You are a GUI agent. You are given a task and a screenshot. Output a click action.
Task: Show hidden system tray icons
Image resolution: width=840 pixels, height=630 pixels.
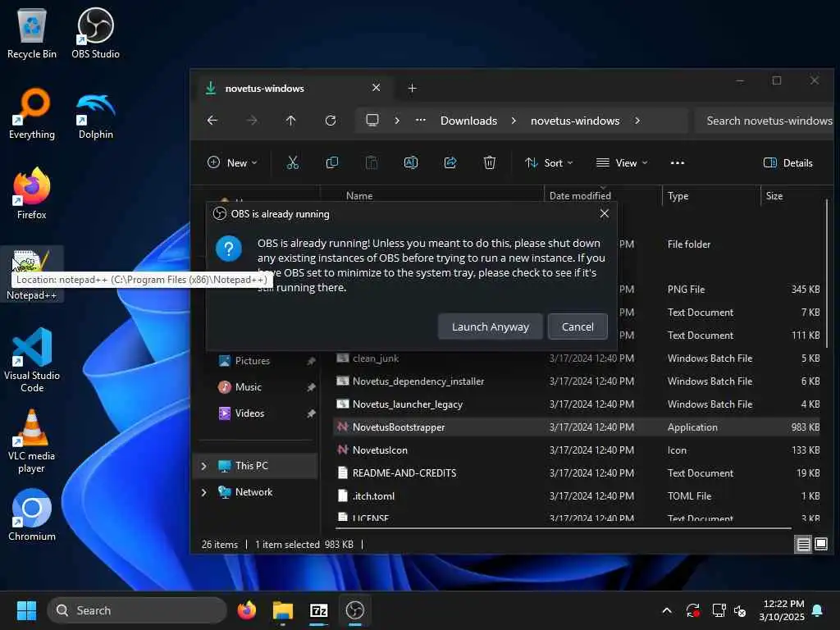[667, 610]
